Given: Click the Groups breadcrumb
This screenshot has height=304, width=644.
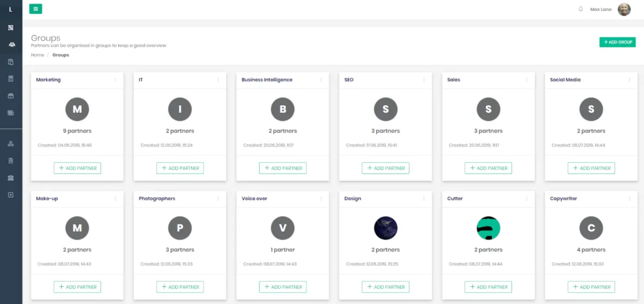Looking at the screenshot, I should 61,55.
